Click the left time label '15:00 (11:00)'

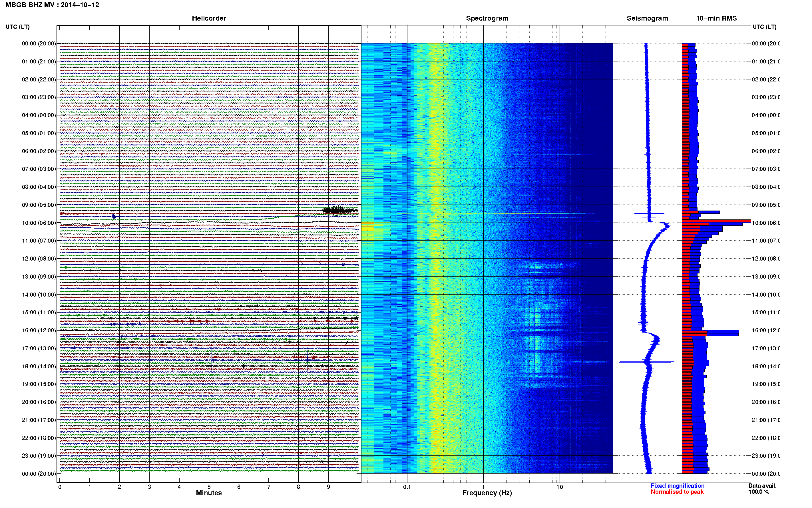pos(39,313)
